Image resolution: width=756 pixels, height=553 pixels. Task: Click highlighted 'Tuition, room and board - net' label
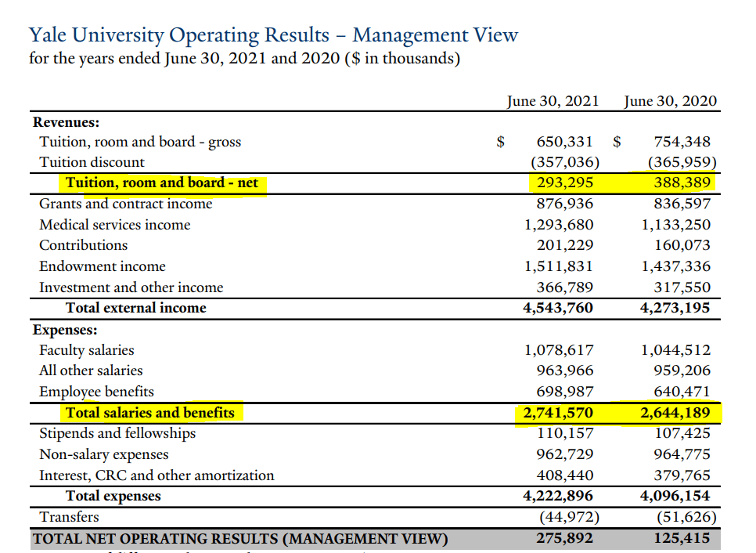[x=161, y=183]
